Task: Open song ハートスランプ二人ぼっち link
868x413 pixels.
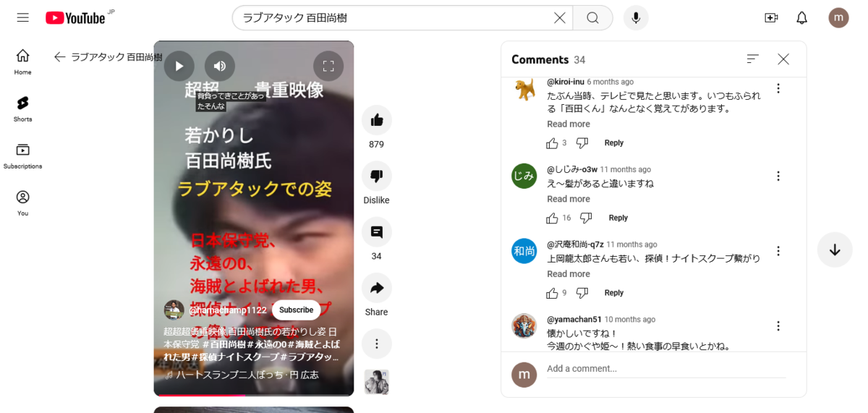Action: [247, 375]
